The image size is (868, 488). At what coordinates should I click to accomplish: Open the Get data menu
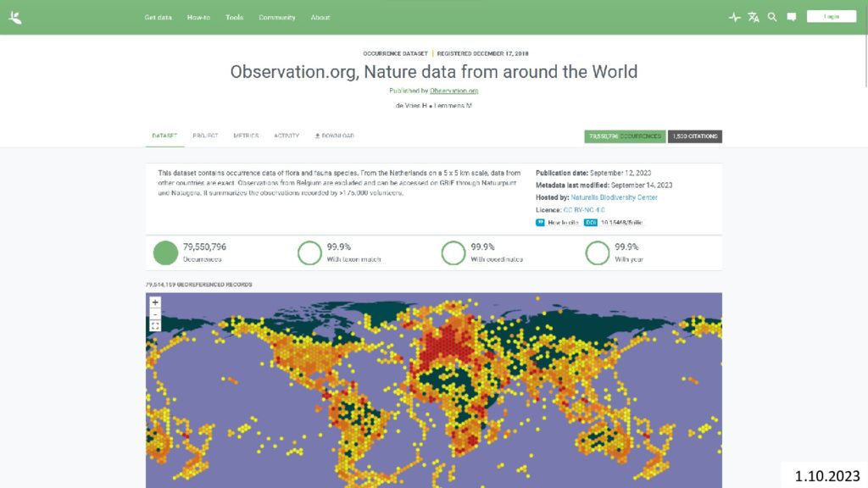[159, 18]
